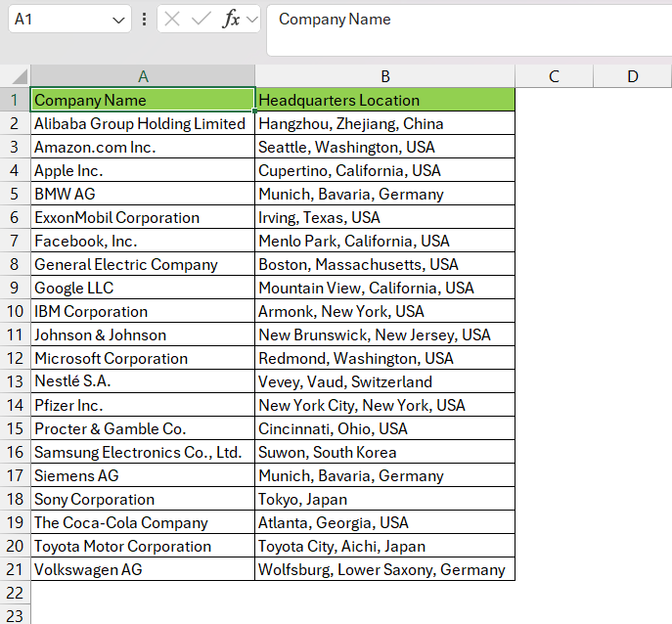
Task: Click the Enter checkmark icon in formula bar
Action: point(201,20)
